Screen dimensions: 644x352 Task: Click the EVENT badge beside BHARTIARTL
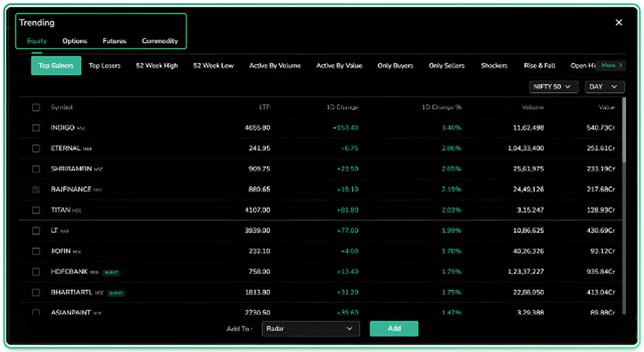pyautogui.click(x=116, y=293)
